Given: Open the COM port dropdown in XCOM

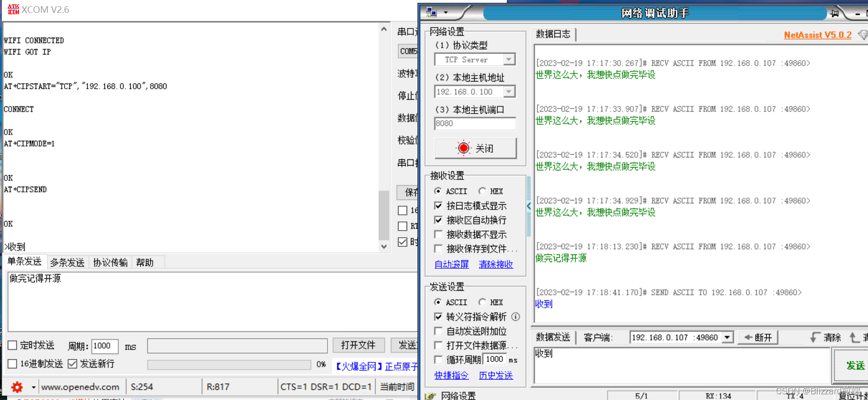Looking at the screenshot, I should click(x=408, y=51).
